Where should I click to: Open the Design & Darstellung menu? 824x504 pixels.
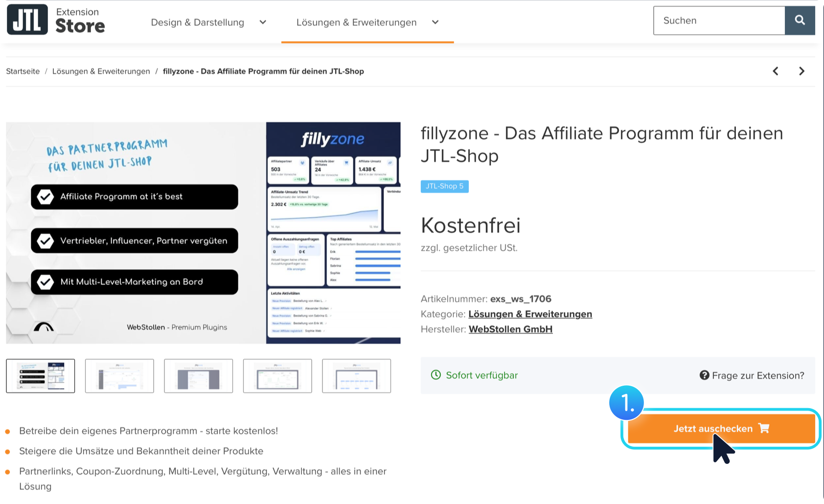(x=198, y=22)
